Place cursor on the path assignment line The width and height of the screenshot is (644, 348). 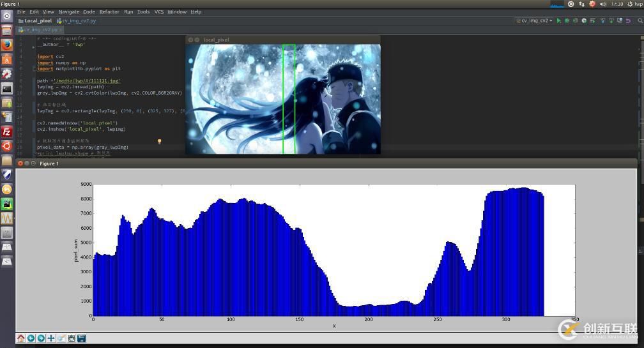[79, 81]
